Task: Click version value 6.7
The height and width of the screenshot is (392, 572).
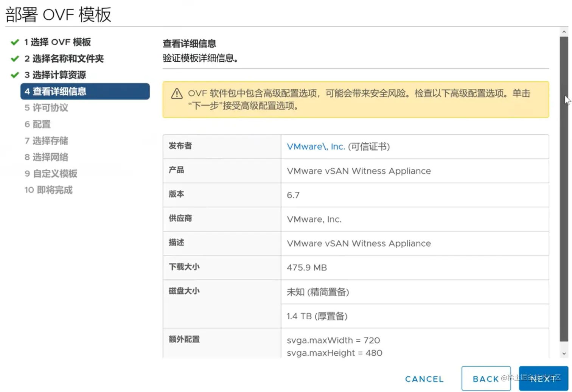Action: (293, 195)
